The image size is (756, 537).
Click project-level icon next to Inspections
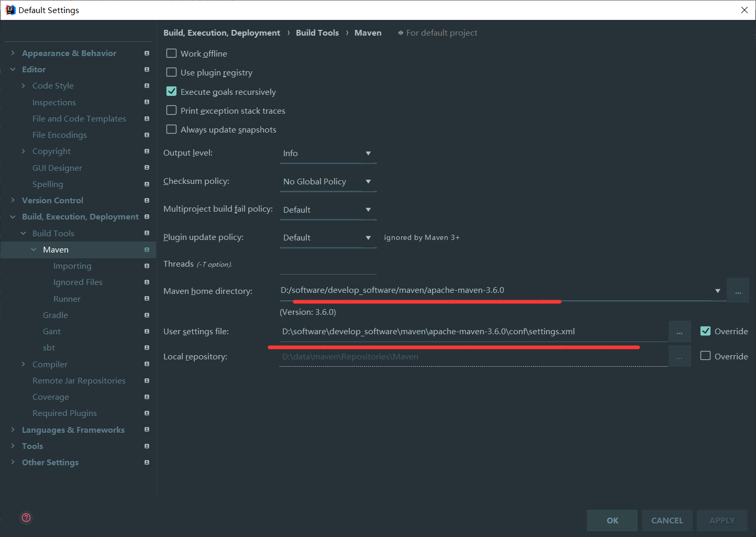click(x=147, y=102)
